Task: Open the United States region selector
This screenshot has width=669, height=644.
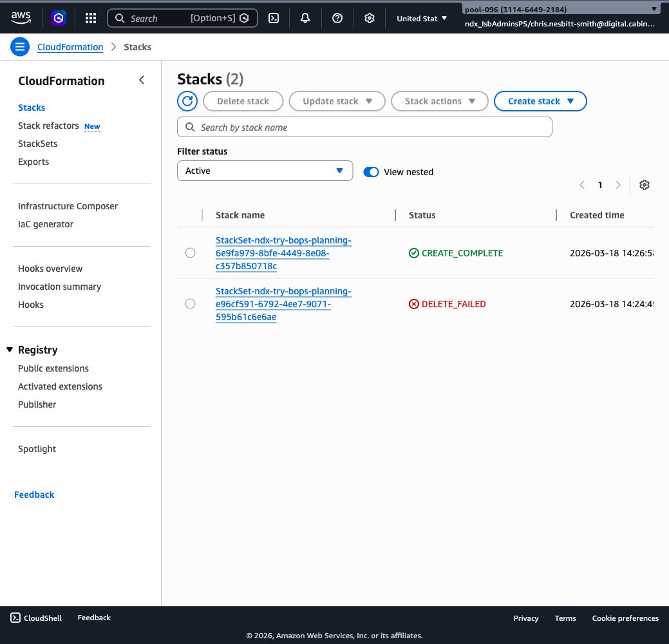Action: [421, 18]
